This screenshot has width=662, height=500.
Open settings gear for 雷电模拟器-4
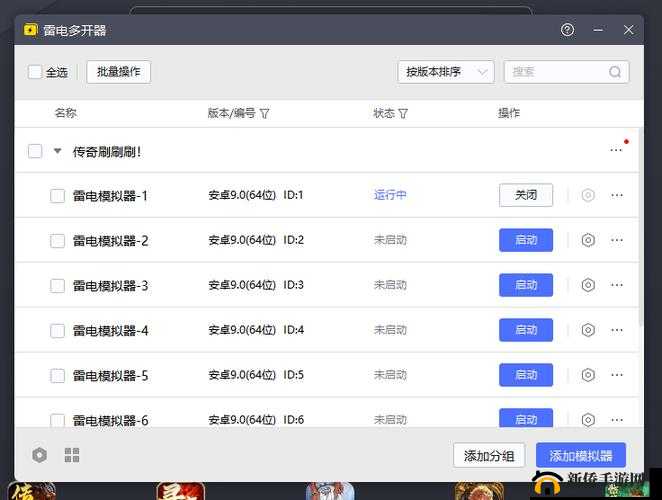588,330
